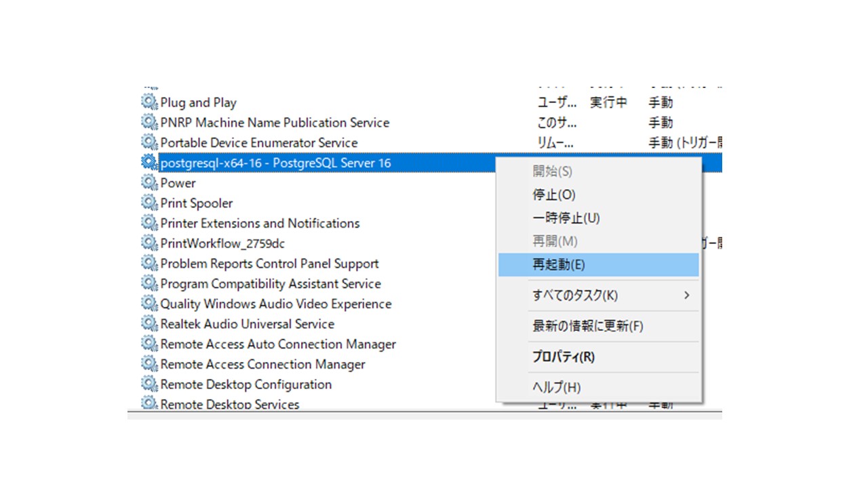Click the gear icon for Remote Access Connection Manager

(149, 364)
